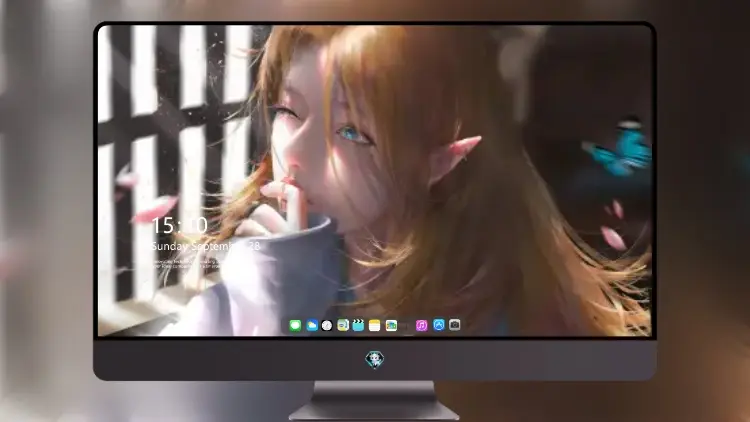This screenshot has width=750, height=422.
Task: Click the 15:10 clock widget
Action: pos(179,225)
